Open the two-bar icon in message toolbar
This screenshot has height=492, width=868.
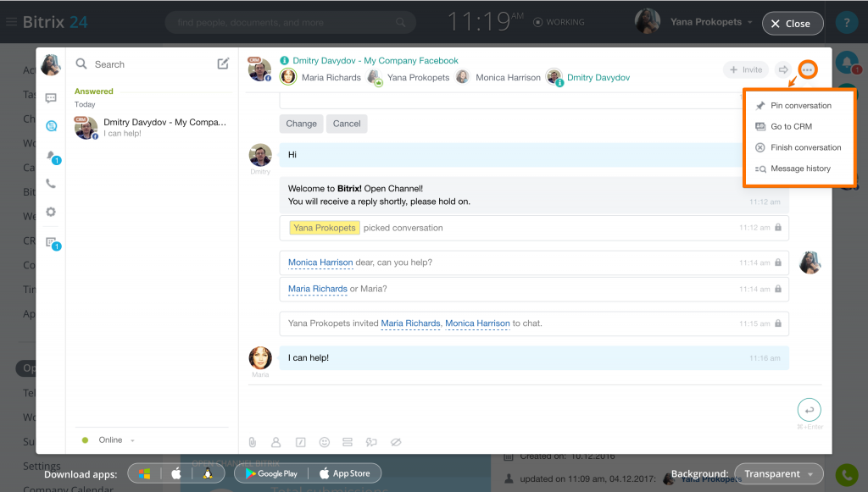(x=348, y=442)
